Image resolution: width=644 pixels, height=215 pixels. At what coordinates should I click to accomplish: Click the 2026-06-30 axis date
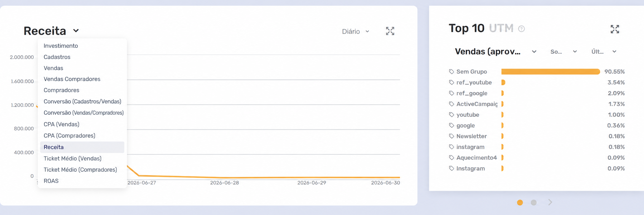(x=385, y=183)
